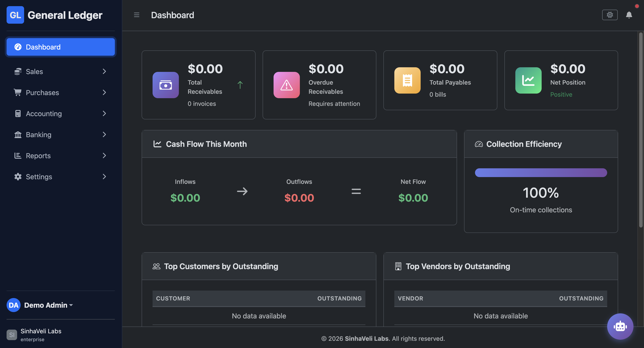Click the Top Customers people icon
644x348 pixels.
157,266
